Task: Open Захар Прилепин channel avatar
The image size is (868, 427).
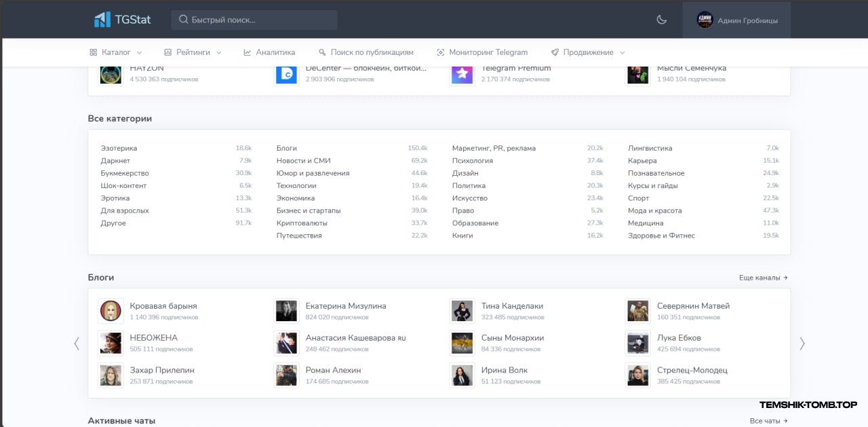Action: [111, 375]
